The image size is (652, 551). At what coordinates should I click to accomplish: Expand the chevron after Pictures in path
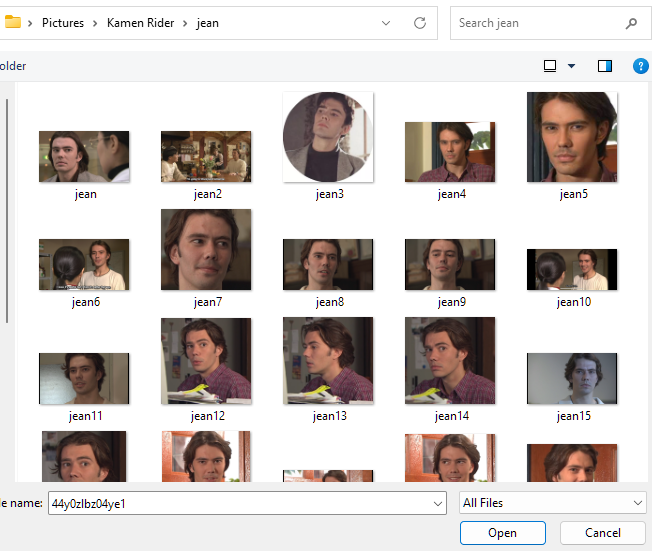click(95, 23)
